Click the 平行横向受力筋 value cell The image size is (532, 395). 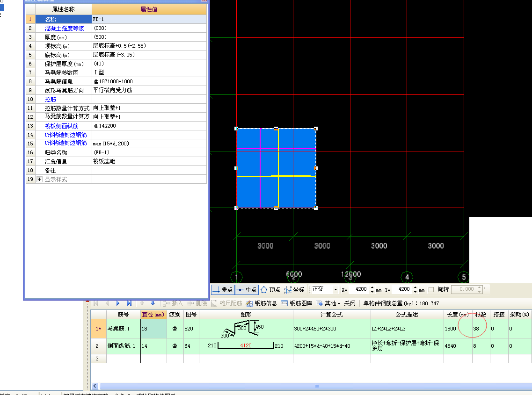pos(149,90)
